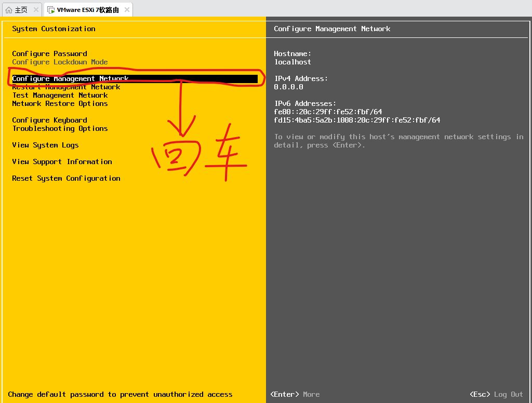
Task: Select Troubleshooting Options entry
Action: point(60,129)
